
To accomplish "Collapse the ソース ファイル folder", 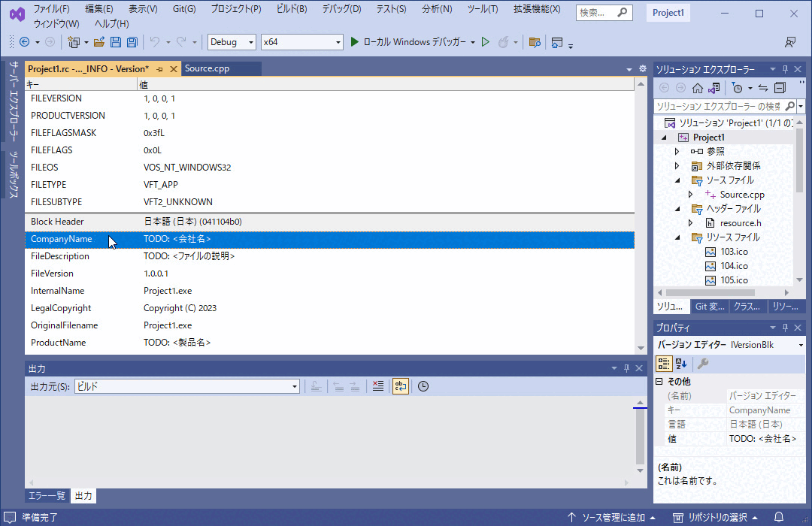I will click(x=677, y=180).
